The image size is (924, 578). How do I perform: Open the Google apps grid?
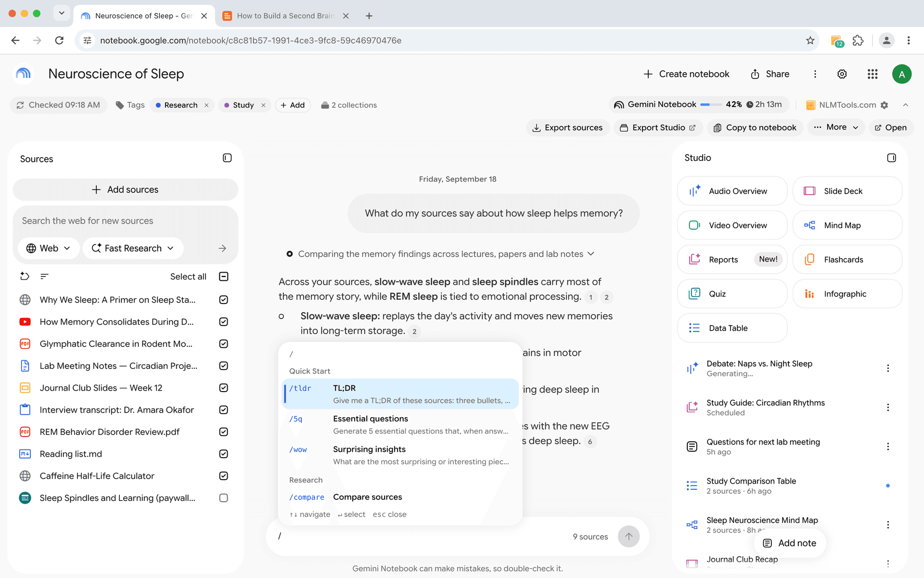(873, 74)
